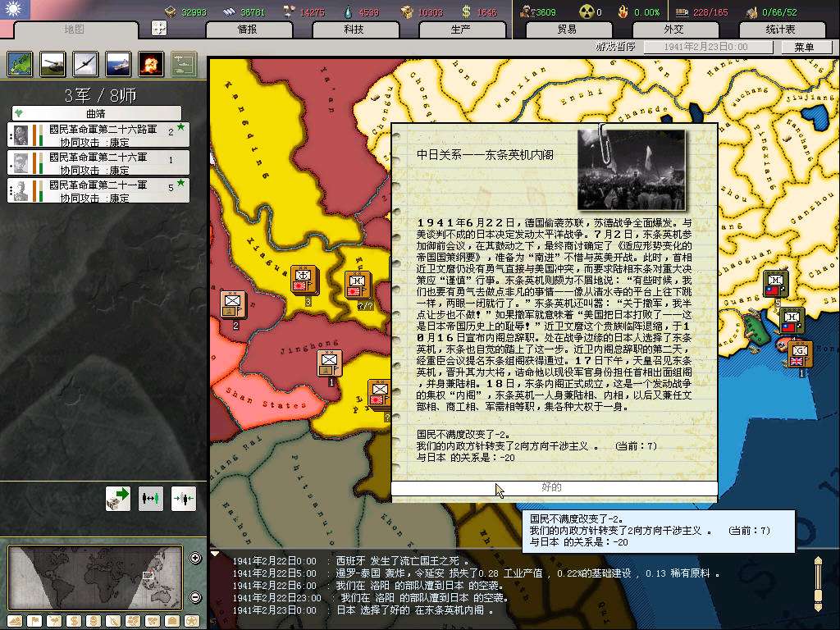This screenshot has height=630, width=840.
Task: Open the 情报 intelligence tab
Action: pos(248,30)
